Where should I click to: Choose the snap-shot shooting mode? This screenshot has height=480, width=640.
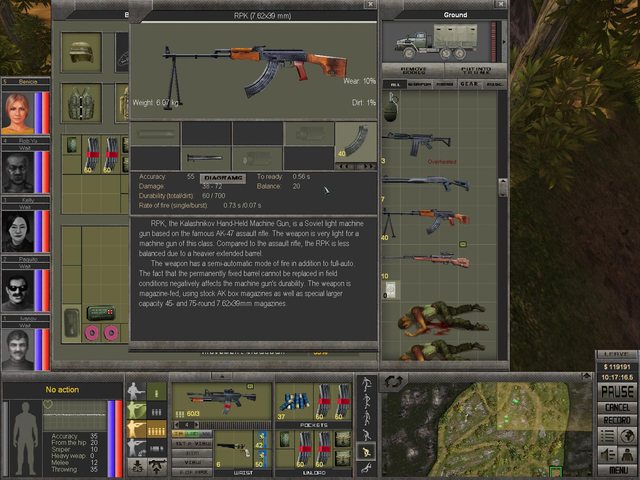pos(136,410)
